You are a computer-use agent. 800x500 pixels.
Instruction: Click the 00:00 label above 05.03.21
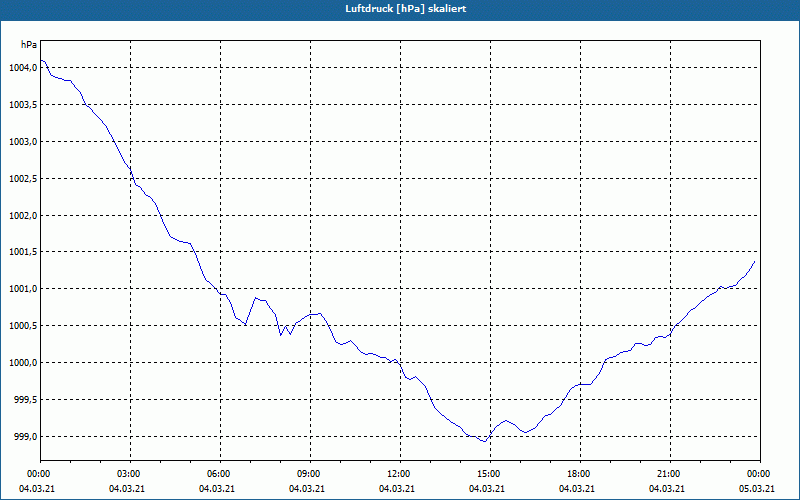[x=760, y=474]
